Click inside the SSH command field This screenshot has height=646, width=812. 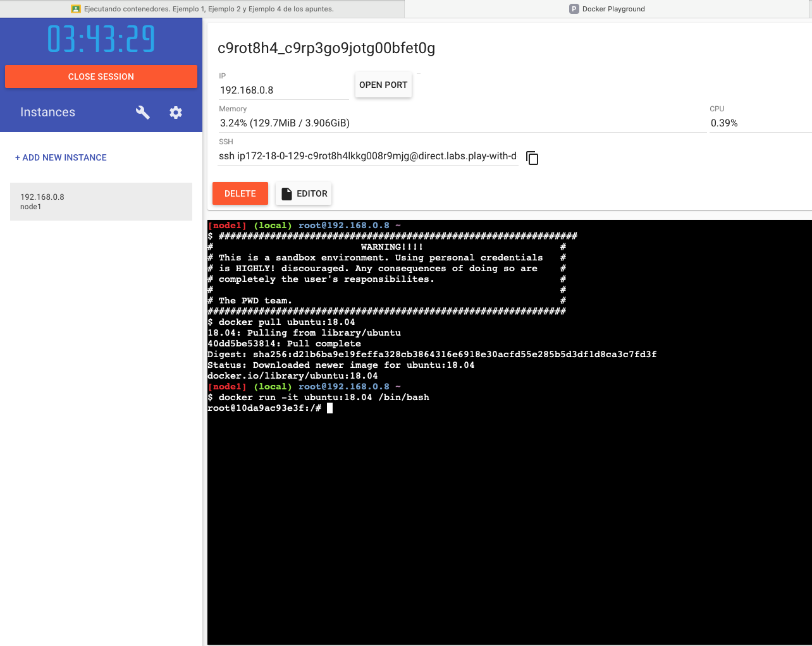[x=367, y=155]
